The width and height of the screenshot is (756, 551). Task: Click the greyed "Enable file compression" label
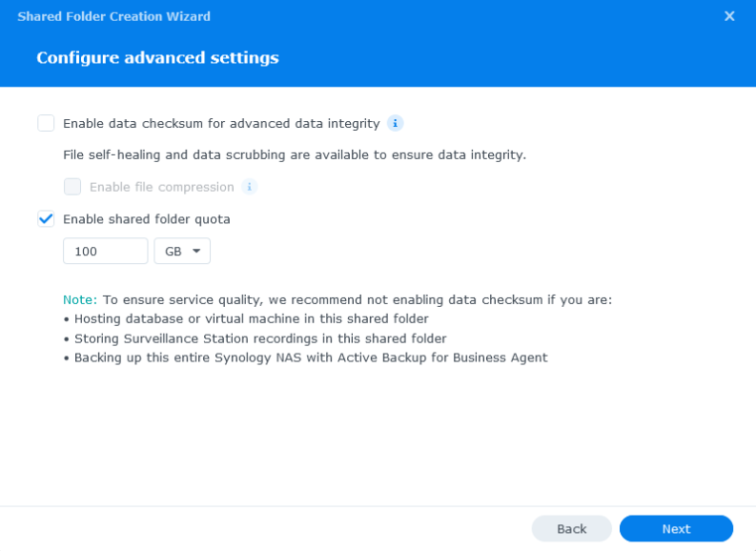coord(161,187)
